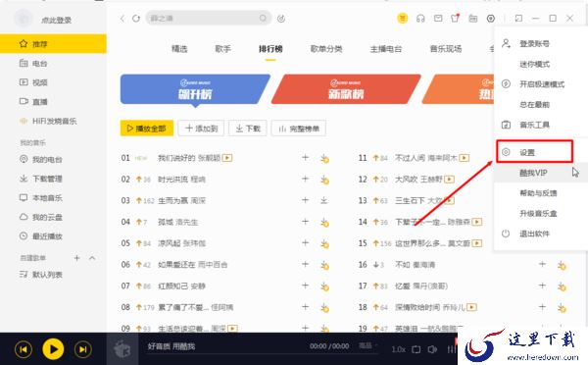Select the blue 飙升榜 chart banner
Screen dimensions: 588x365
coord(195,89)
